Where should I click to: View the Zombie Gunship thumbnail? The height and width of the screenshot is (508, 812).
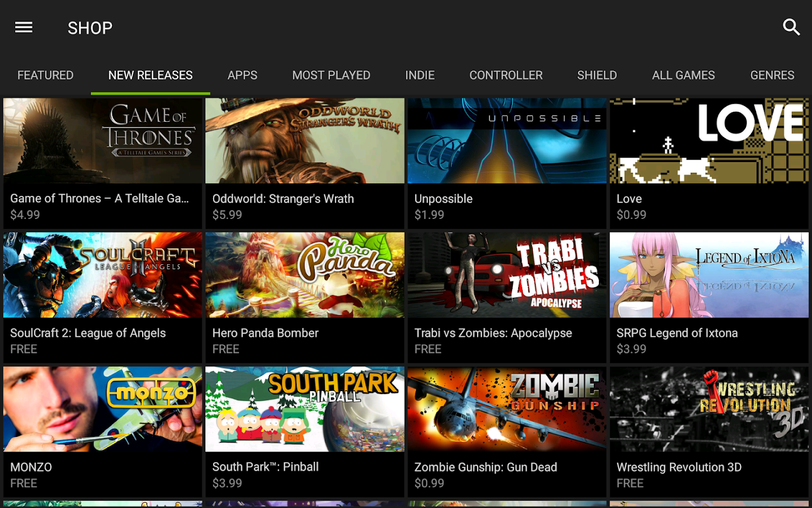click(x=507, y=409)
